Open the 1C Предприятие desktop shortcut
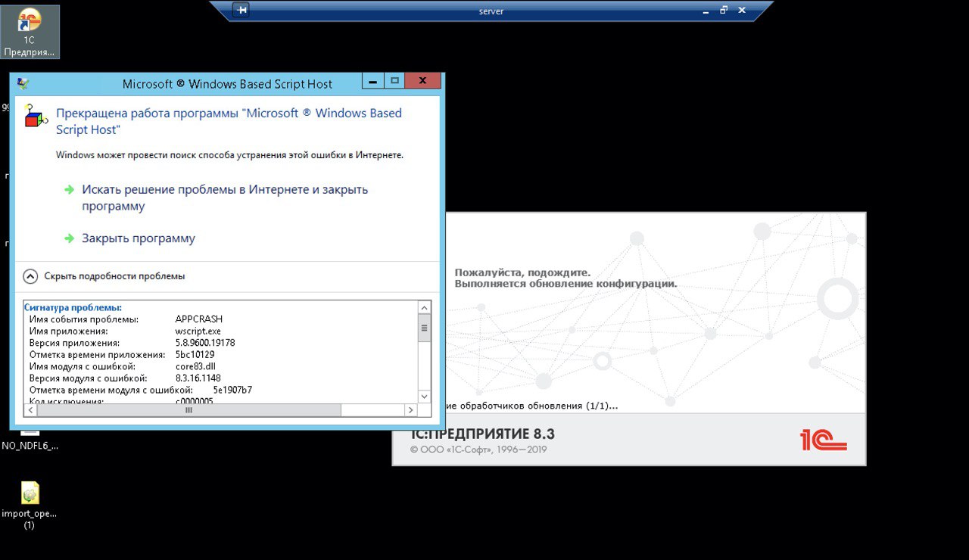The image size is (969, 560). pyautogui.click(x=30, y=32)
